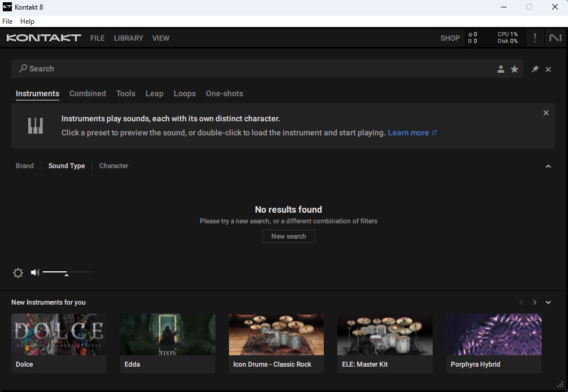Collapse the New Instruments for you section
Screen dimensions: 568x392
pyautogui.click(x=548, y=302)
